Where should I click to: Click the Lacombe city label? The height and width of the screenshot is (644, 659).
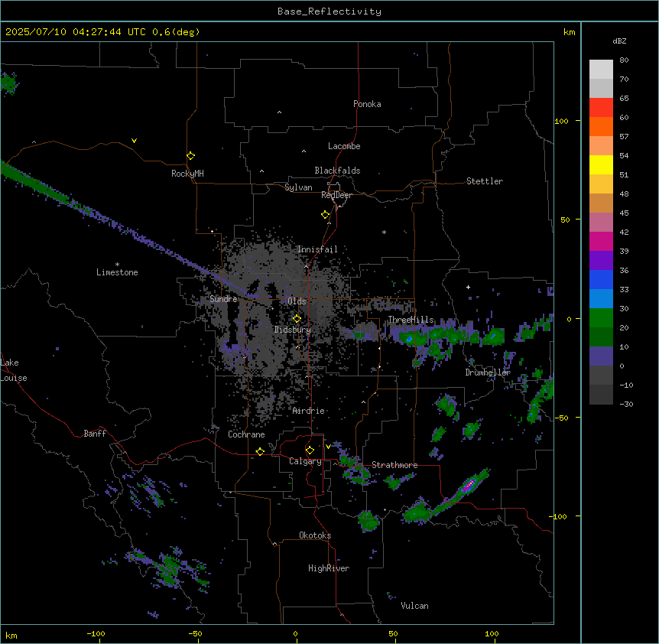(344, 146)
